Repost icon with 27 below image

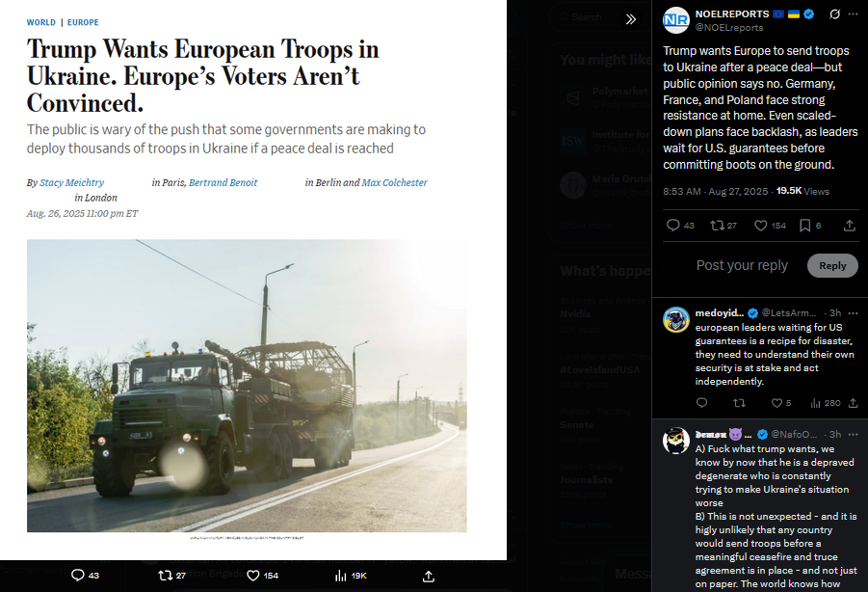pos(165,576)
